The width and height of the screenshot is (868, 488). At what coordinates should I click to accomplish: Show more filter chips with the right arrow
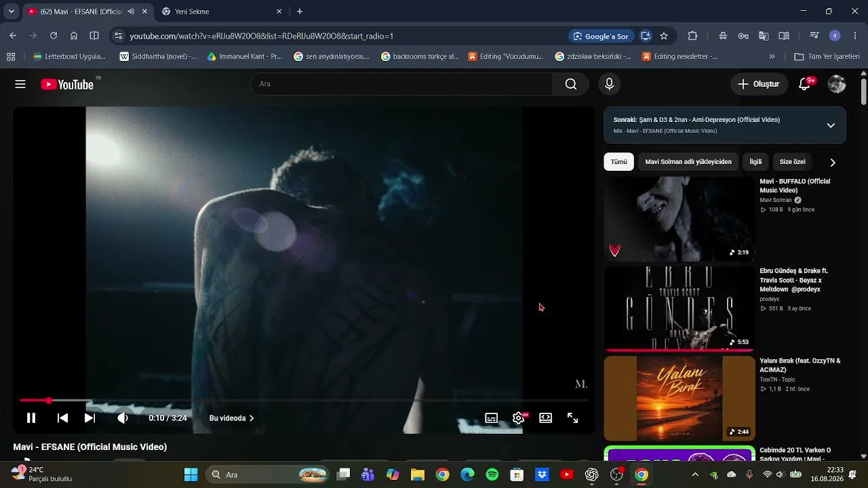833,163
